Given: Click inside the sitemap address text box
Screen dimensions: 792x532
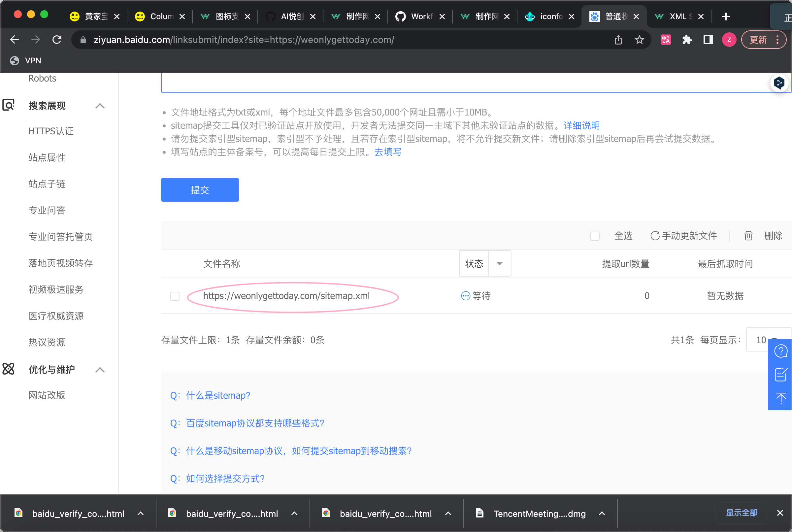Looking at the screenshot, I should tap(476, 83).
